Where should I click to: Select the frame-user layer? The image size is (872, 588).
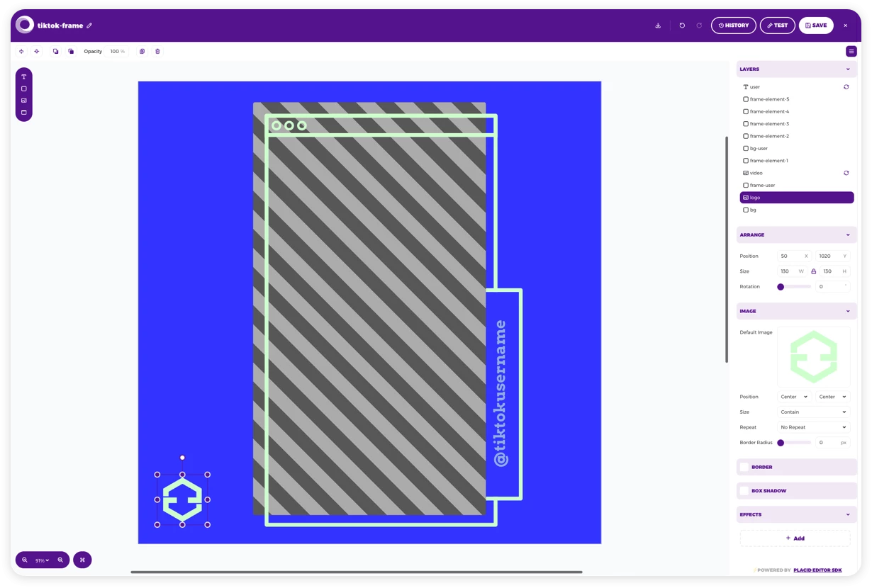[796, 185]
